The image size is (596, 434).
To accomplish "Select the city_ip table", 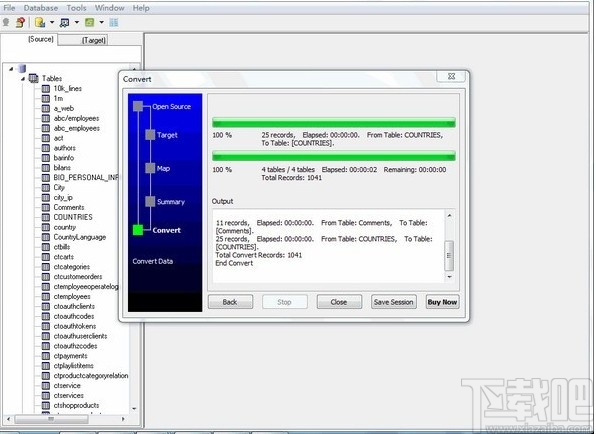I will [63, 197].
